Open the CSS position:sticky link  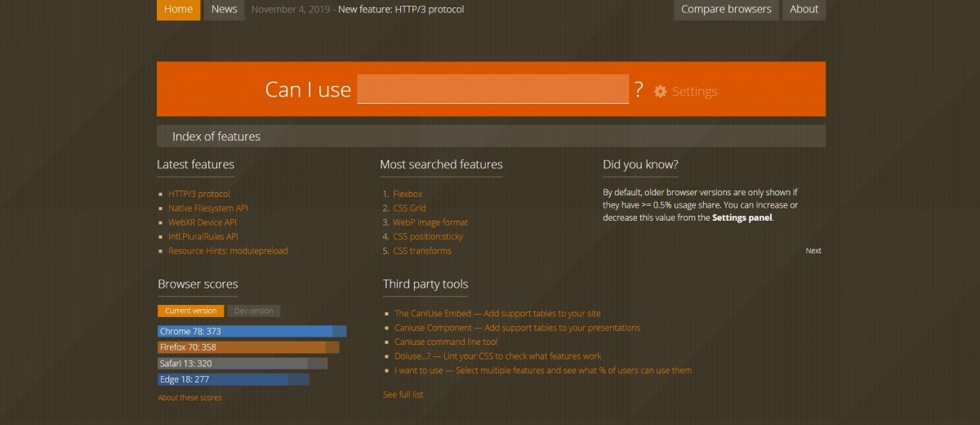tap(428, 236)
